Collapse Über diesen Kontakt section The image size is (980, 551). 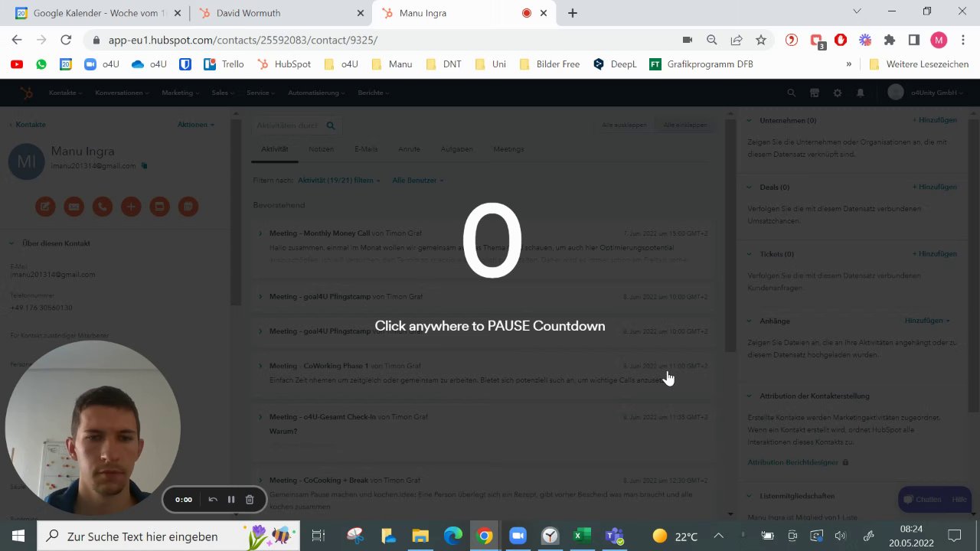(11, 243)
